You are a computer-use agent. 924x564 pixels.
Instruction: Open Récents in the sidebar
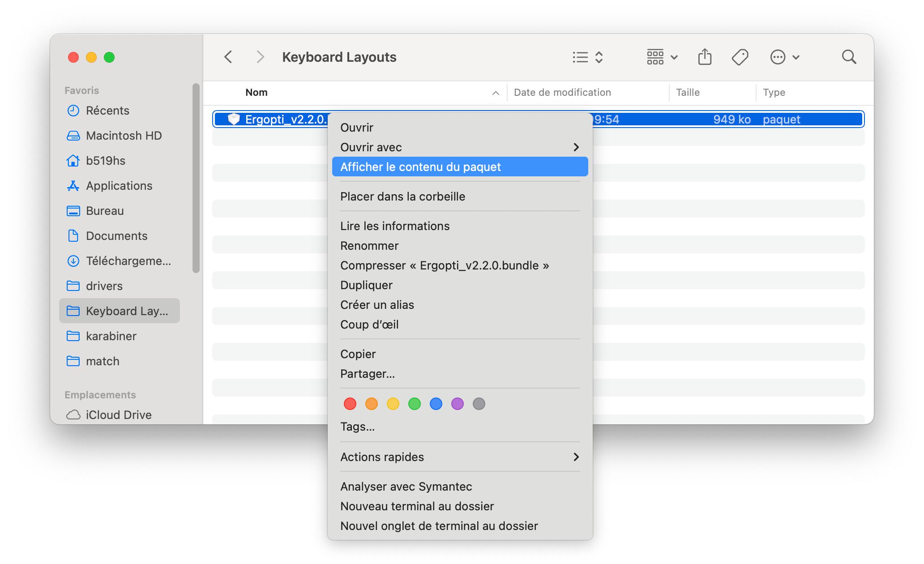[x=107, y=111]
